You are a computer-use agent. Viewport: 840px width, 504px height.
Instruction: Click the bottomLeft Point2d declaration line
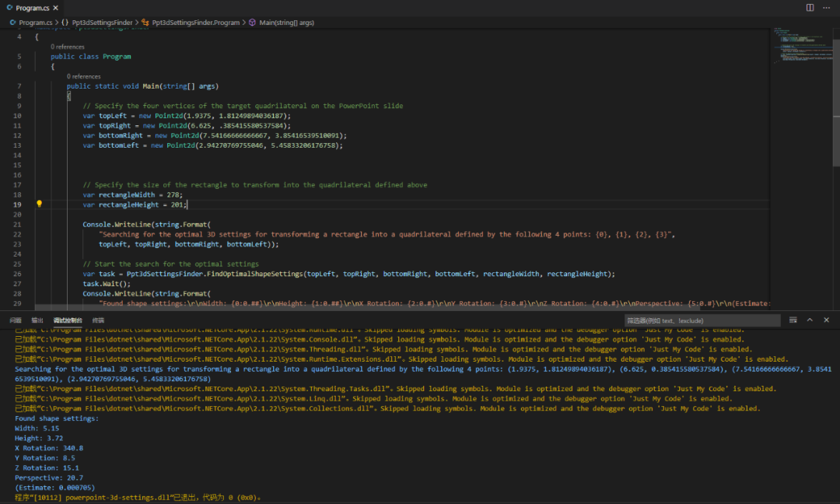point(212,145)
